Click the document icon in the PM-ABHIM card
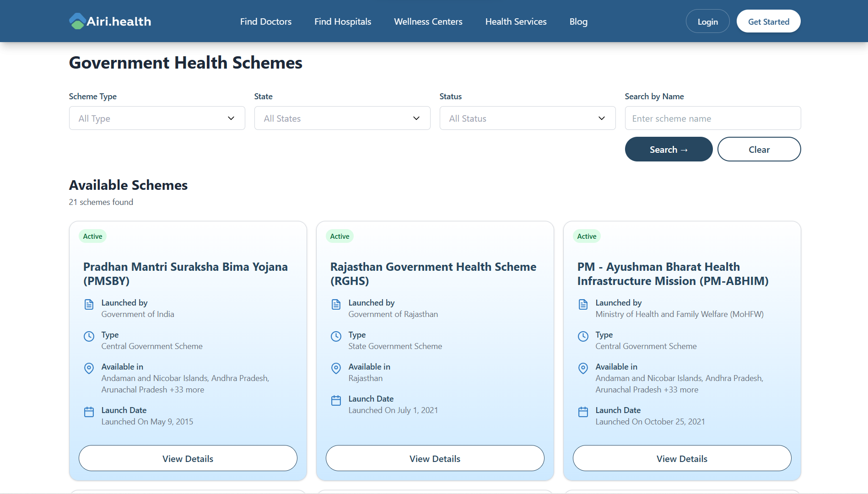Viewport: 868px width, 494px height. [583, 304]
